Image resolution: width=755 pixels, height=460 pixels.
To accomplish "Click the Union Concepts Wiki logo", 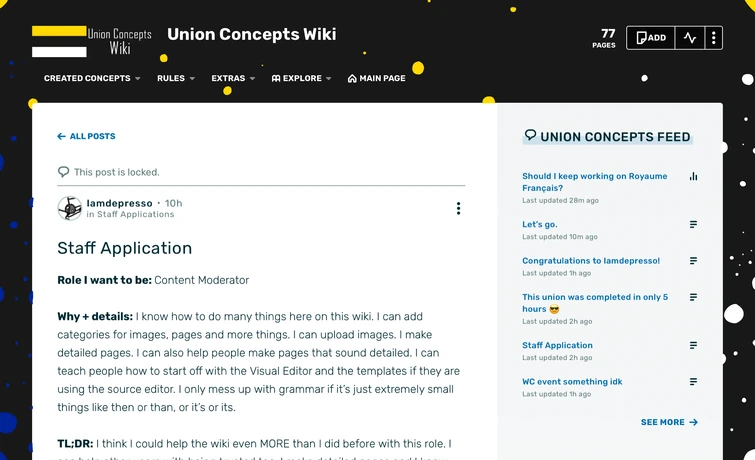I will (x=92, y=40).
